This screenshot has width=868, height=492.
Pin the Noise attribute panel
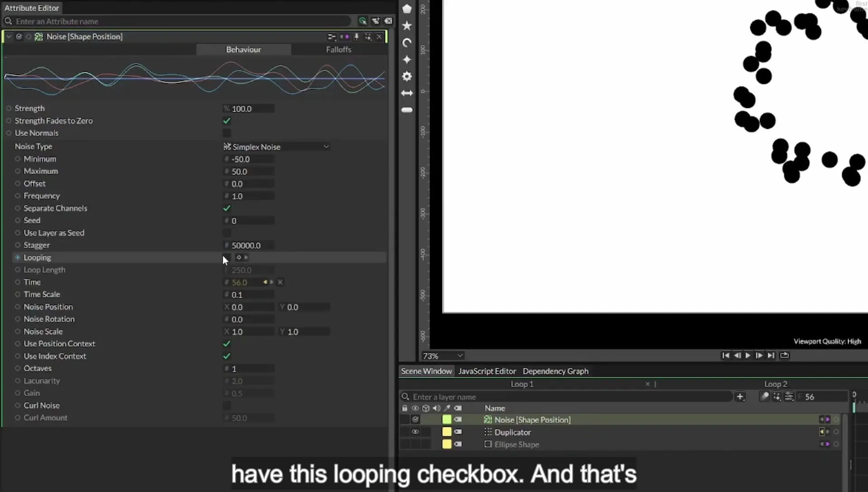tap(357, 37)
